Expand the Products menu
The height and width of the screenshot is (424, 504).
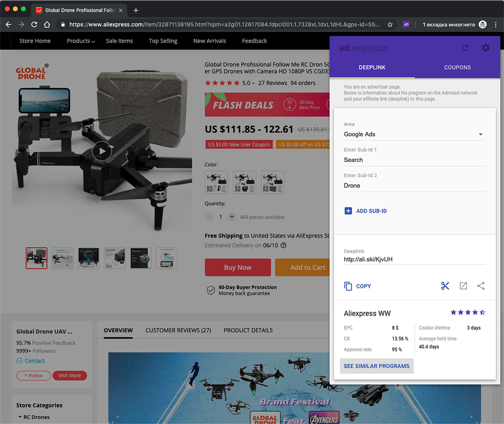81,41
